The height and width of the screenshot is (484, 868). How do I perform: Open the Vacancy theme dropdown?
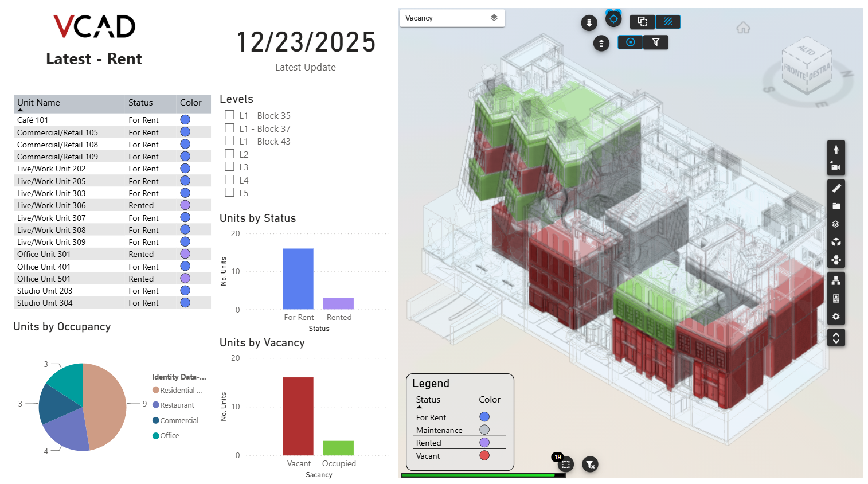[x=452, y=18]
